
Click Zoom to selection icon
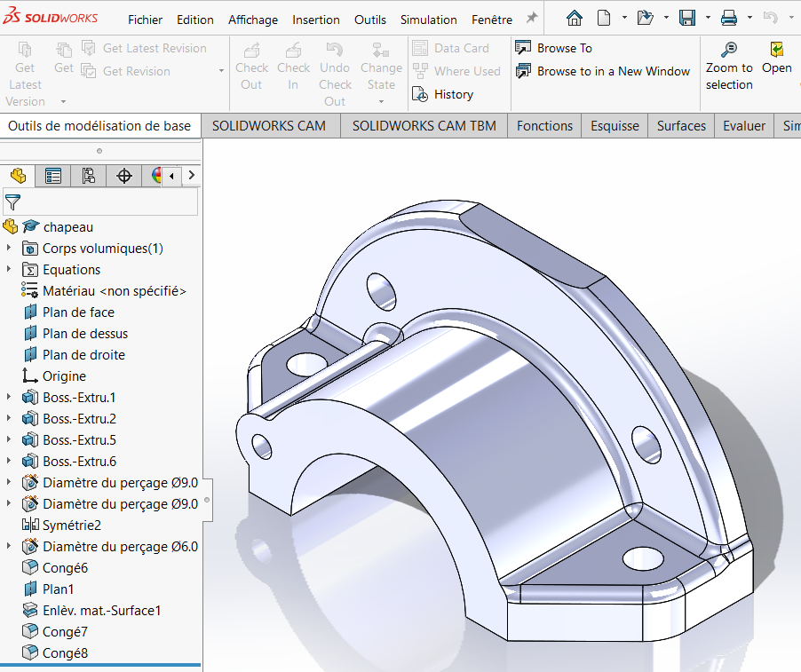click(x=729, y=50)
